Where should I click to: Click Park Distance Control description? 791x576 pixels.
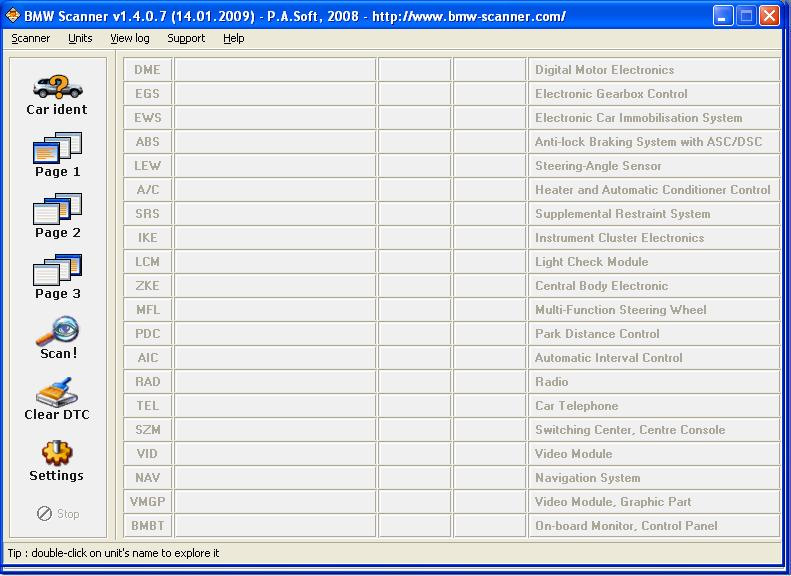[597, 334]
